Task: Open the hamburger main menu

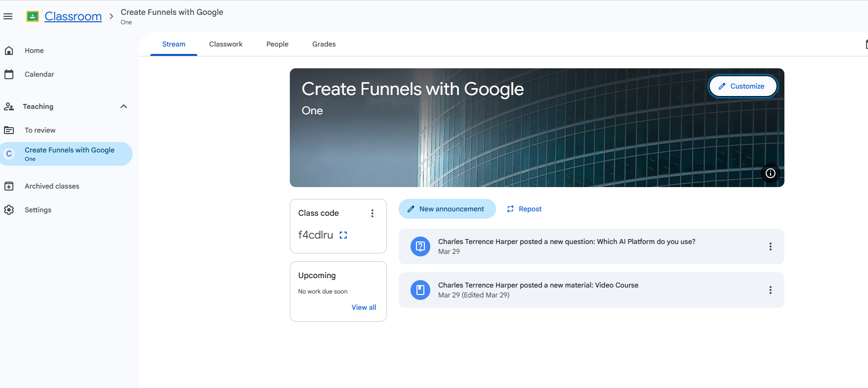Action: [x=8, y=16]
